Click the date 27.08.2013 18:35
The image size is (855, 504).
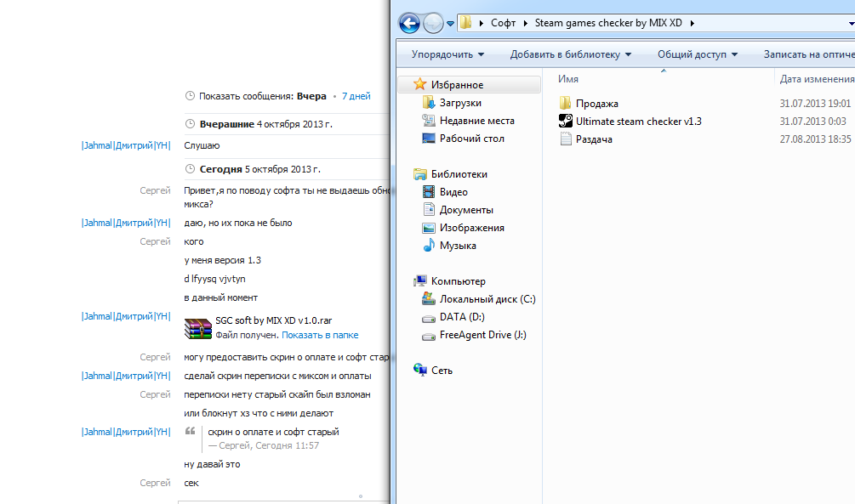[815, 139]
